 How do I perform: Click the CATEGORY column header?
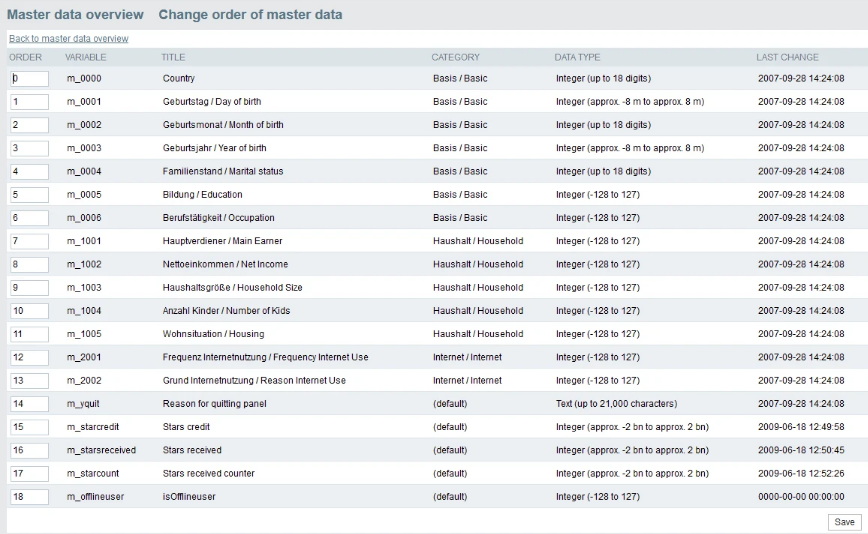(456, 57)
